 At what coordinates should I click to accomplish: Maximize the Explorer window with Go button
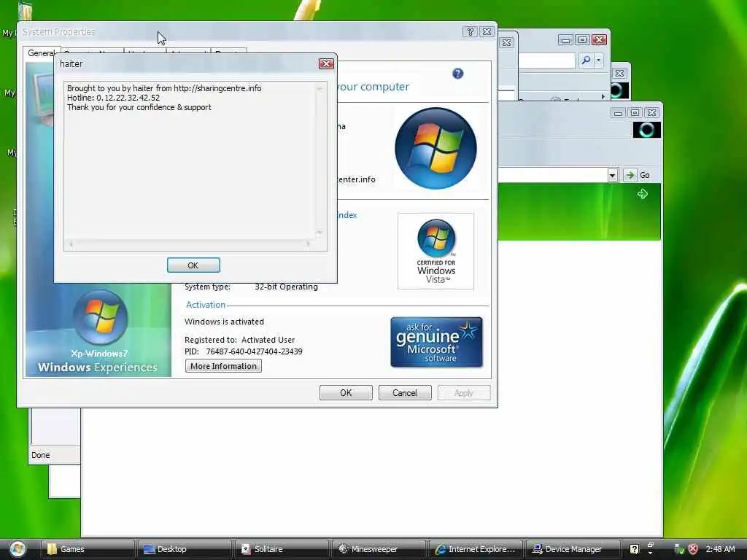pyautogui.click(x=635, y=113)
